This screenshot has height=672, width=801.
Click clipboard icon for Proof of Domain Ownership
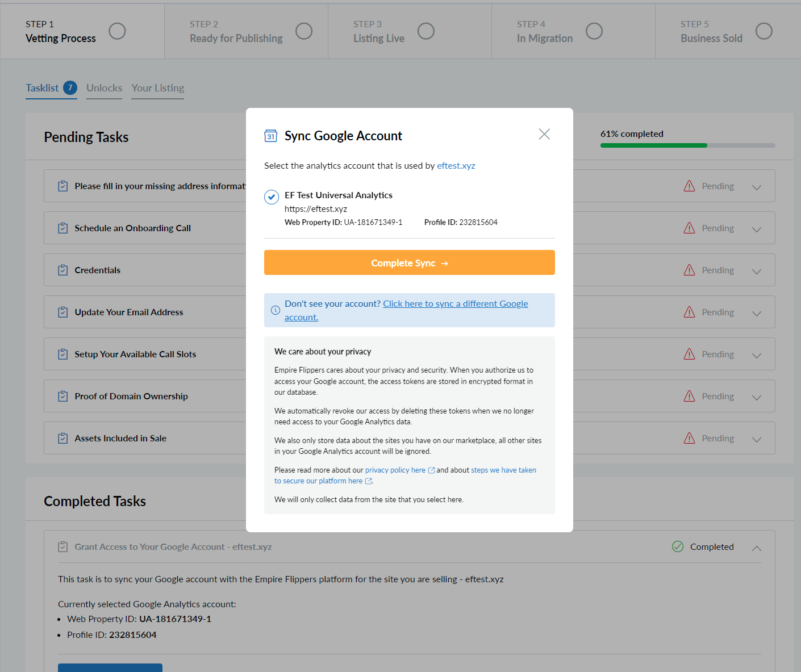tap(63, 396)
